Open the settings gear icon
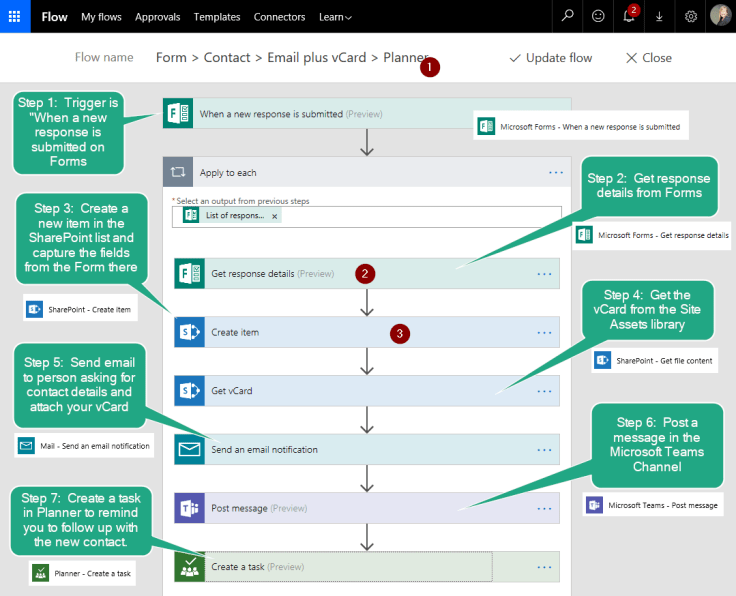Screen dimensions: 736x596 point(690,16)
